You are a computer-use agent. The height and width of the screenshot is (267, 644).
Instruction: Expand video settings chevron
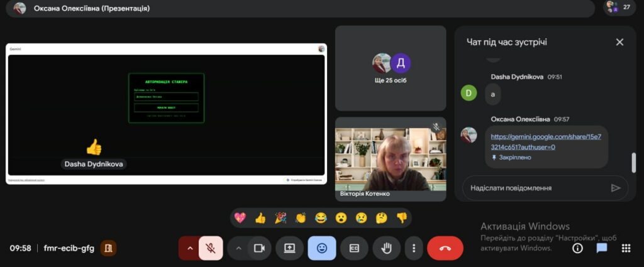click(x=238, y=248)
